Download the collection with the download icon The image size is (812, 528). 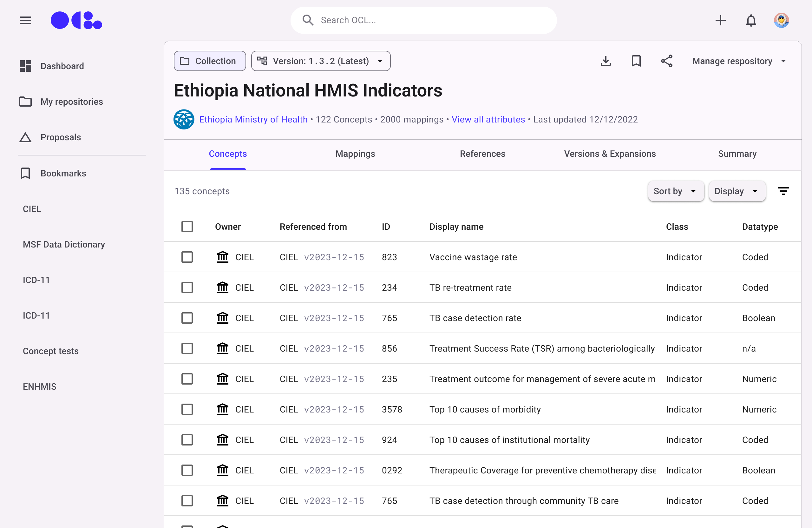tap(606, 61)
